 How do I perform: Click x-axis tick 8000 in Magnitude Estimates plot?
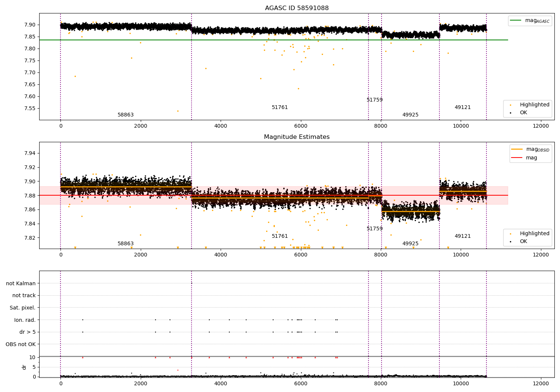click(381, 255)
